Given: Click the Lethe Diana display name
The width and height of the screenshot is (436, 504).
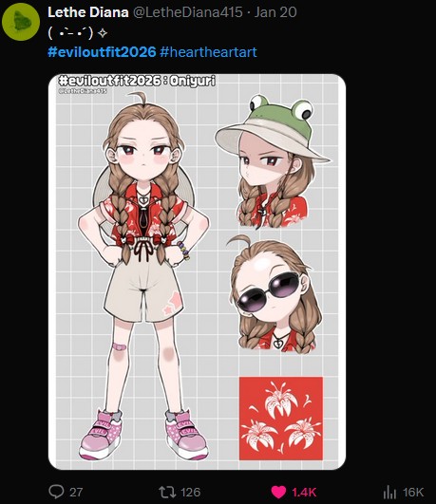Looking at the screenshot, I should (87, 12).
